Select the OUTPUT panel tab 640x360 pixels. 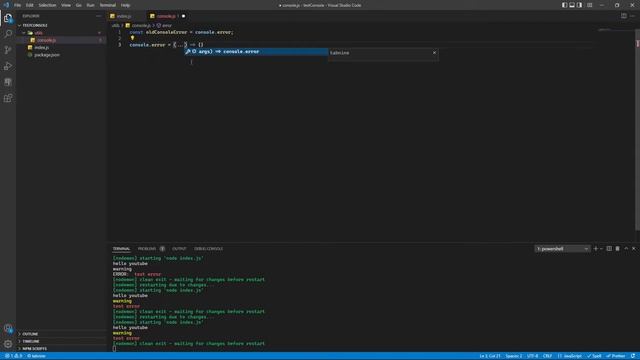tap(179, 249)
